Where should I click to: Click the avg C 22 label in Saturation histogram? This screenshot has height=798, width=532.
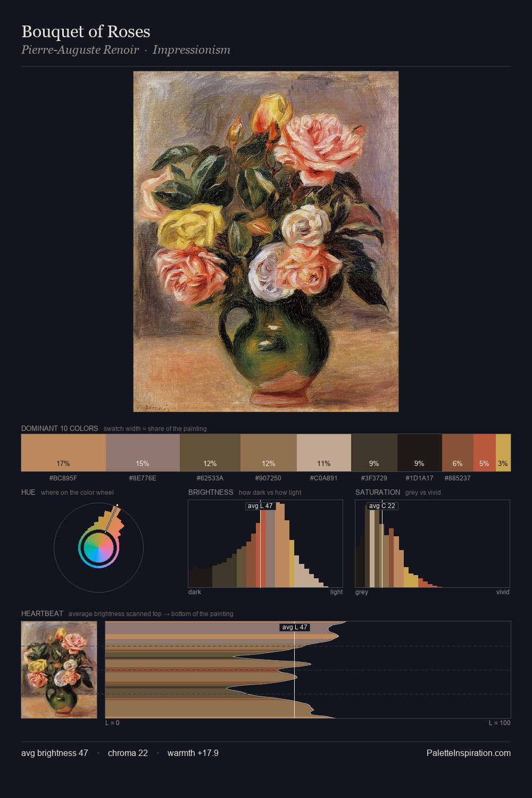click(x=382, y=506)
